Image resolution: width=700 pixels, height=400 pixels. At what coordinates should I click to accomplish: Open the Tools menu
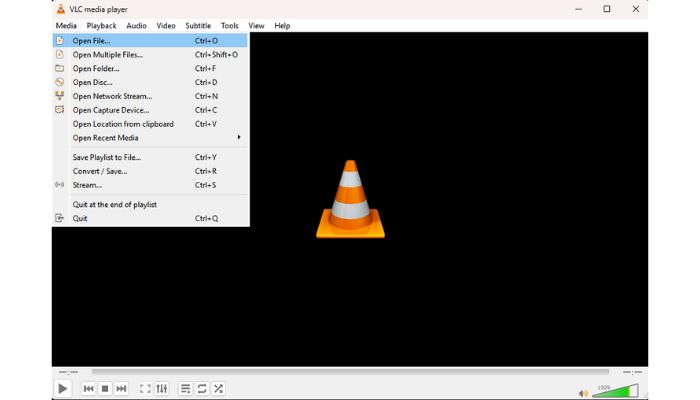(229, 26)
